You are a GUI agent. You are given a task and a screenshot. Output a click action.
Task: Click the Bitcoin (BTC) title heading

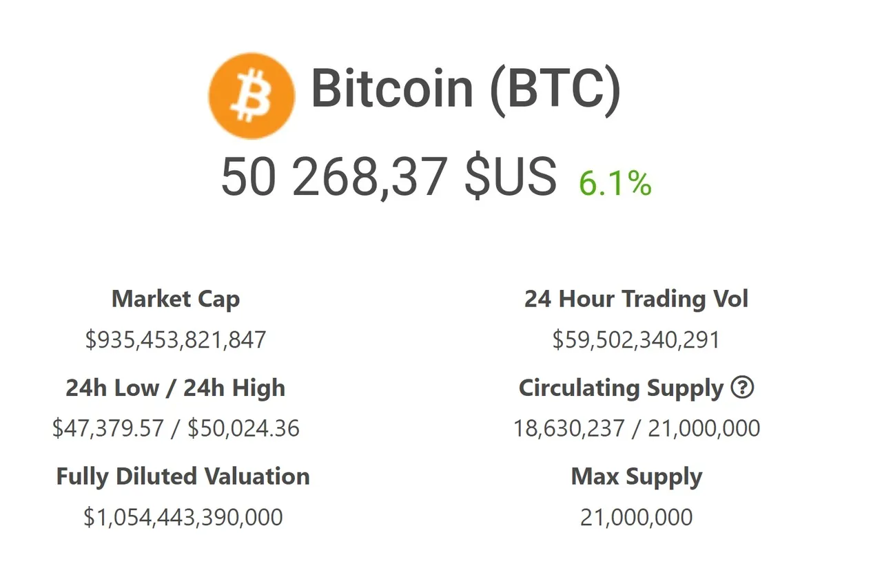click(x=466, y=90)
